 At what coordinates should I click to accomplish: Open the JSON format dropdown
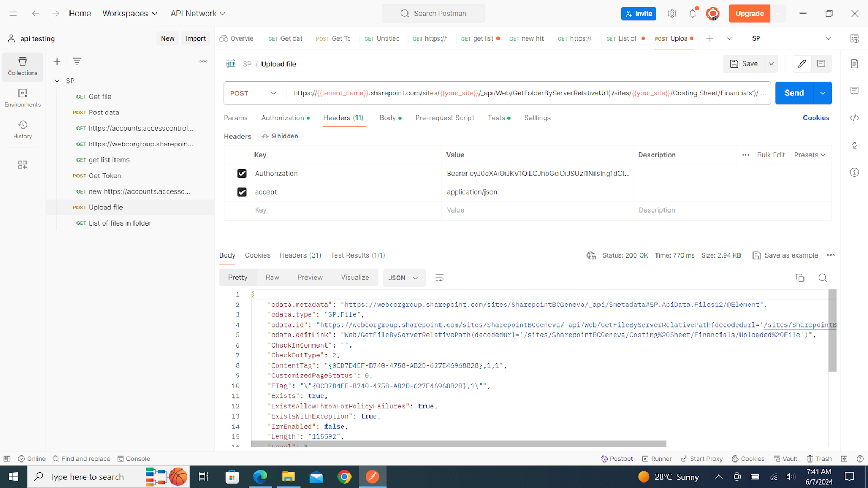[x=404, y=278]
